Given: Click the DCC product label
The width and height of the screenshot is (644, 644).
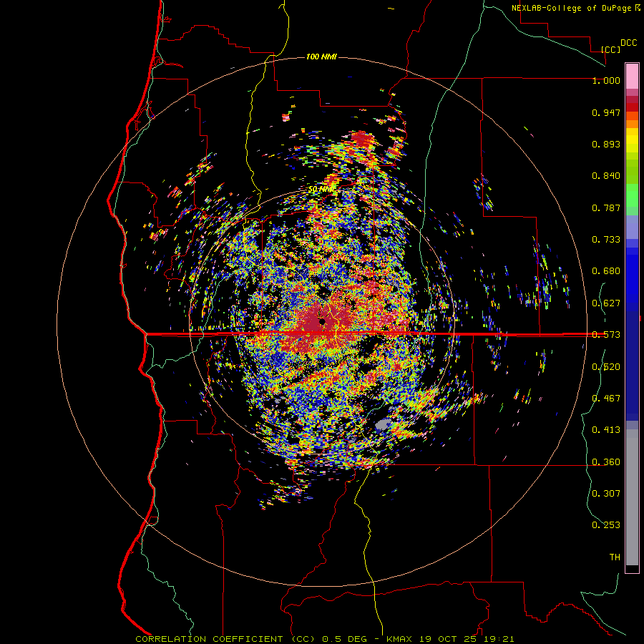Looking at the screenshot, I should click(628, 43).
